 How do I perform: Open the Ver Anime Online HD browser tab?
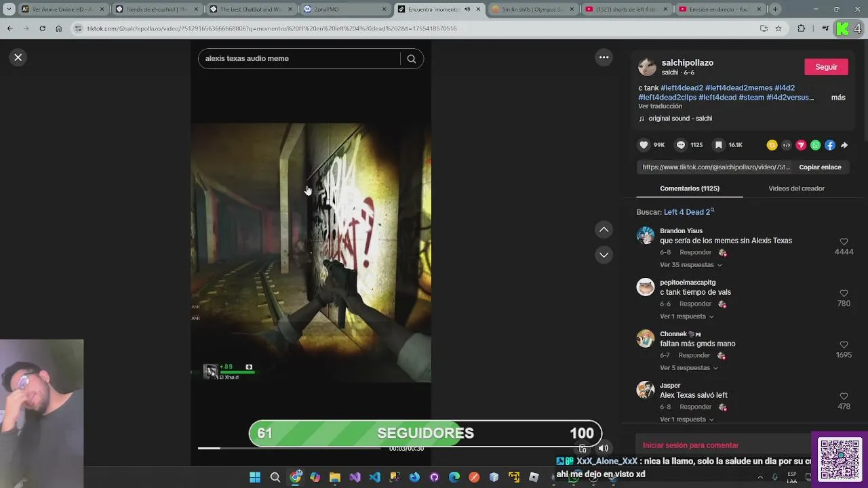(63, 9)
